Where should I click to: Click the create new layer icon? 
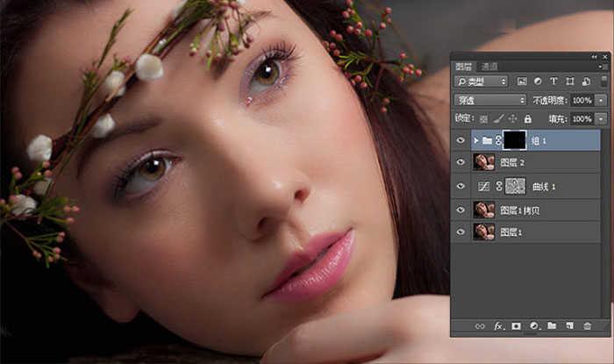tap(570, 325)
